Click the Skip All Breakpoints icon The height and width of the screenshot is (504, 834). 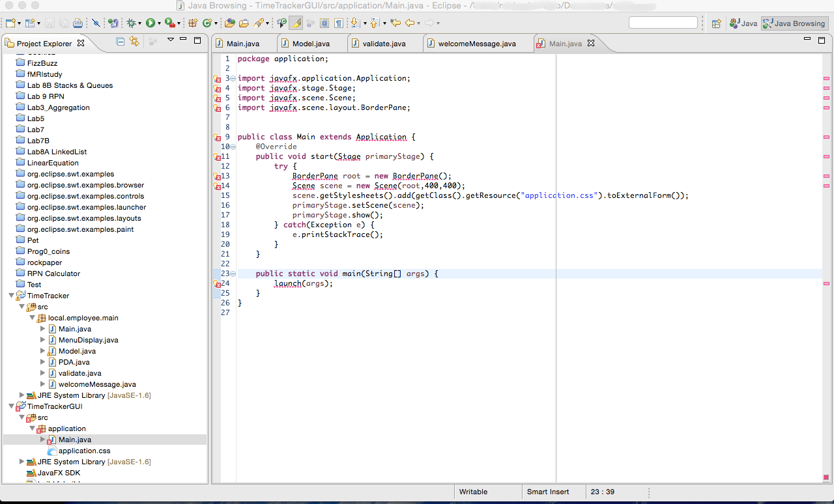coord(96,23)
